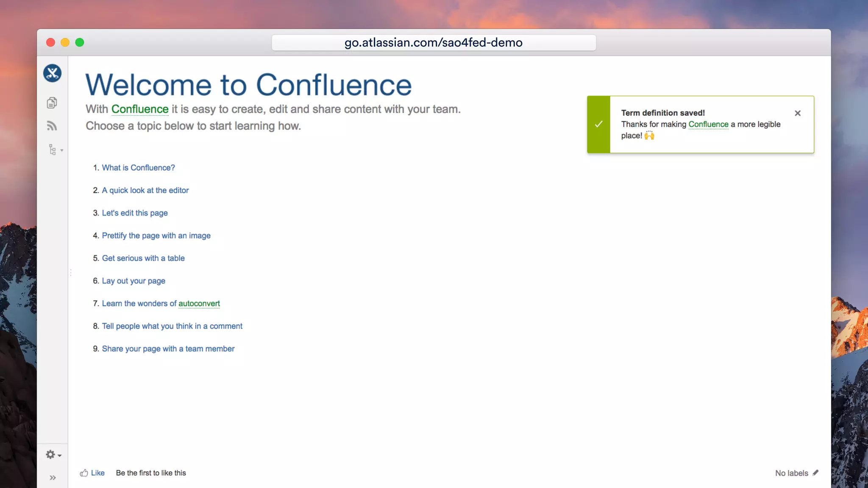Screen dimensions: 868x488
Task: Open the Pages icon in the sidebar
Action: point(52,103)
